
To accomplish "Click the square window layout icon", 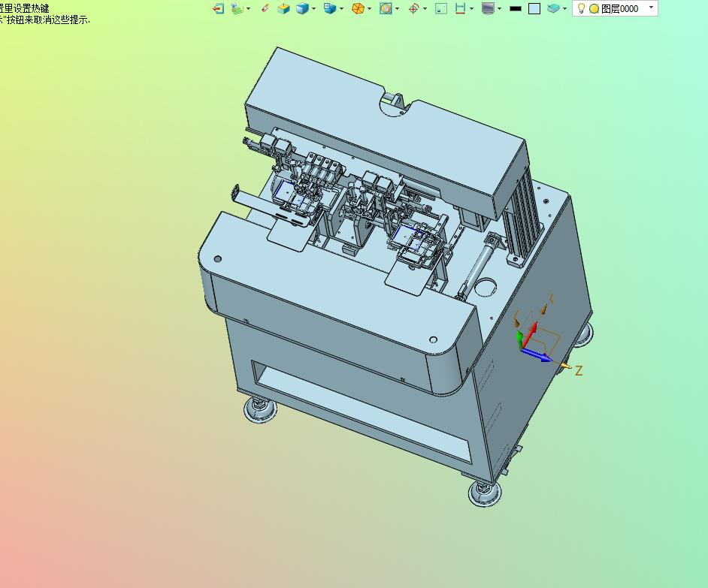I will click(x=441, y=8).
